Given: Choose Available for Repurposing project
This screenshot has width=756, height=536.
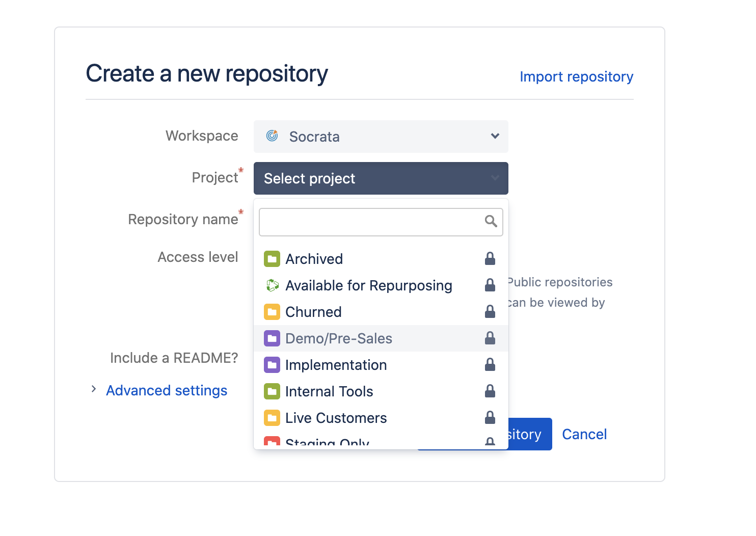Looking at the screenshot, I should (381, 285).
